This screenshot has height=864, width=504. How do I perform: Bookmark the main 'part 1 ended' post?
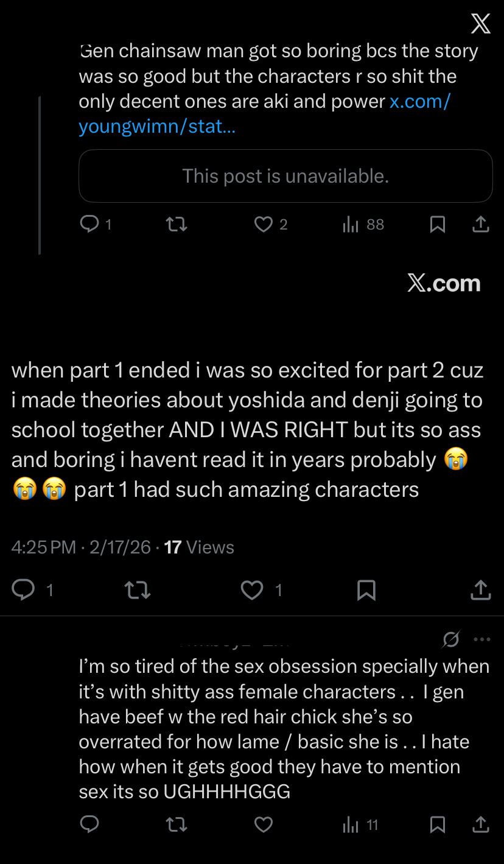(366, 589)
